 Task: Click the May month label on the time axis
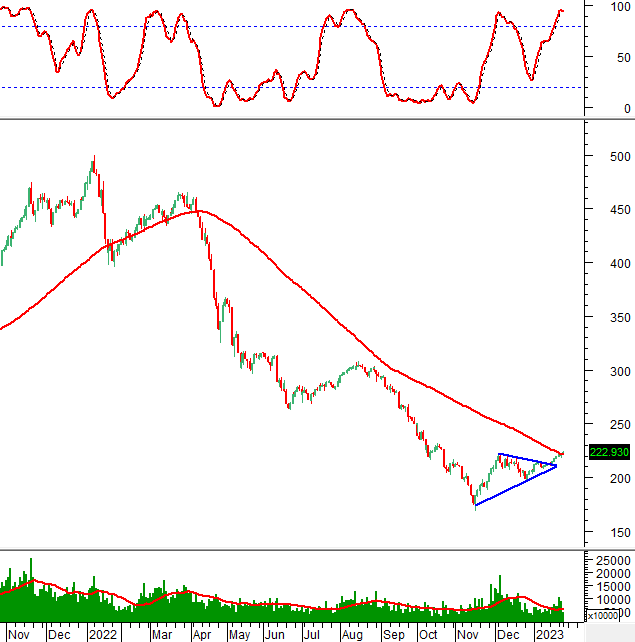click(240, 634)
